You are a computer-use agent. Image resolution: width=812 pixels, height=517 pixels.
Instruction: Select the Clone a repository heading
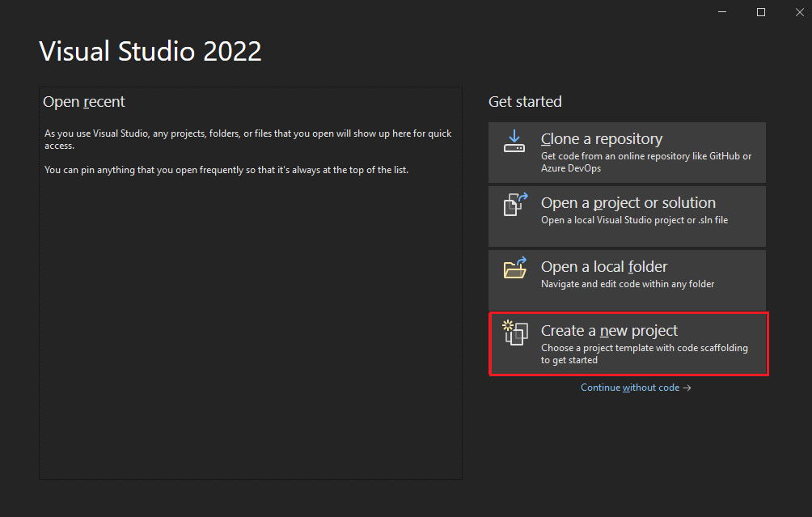(x=601, y=139)
